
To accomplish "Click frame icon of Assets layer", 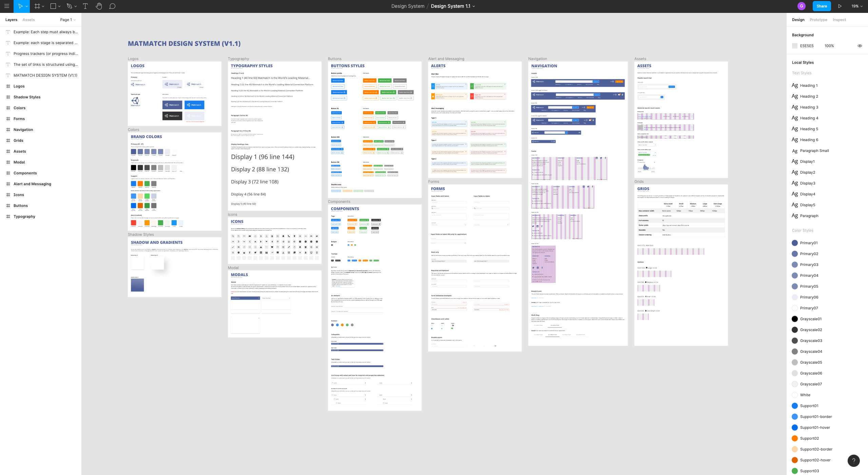I will pos(8,151).
